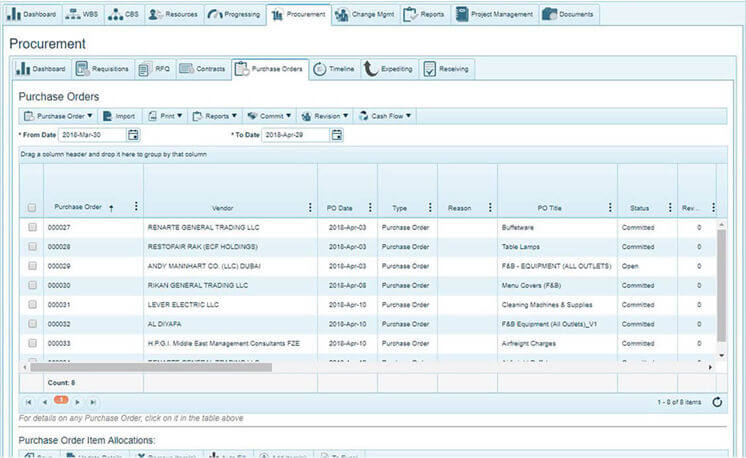
Task: Jump to last page of grid
Action: 92,402
